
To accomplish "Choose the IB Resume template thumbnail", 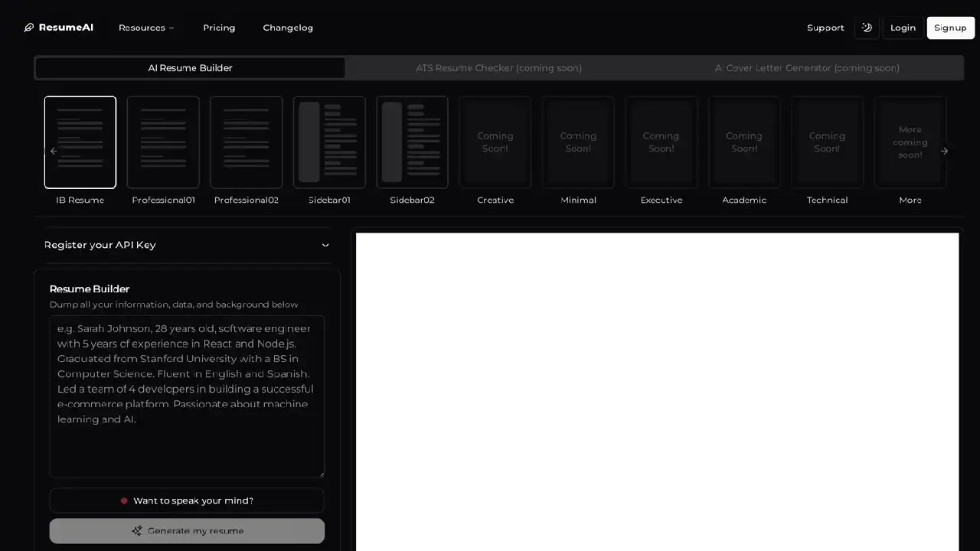I will [80, 142].
